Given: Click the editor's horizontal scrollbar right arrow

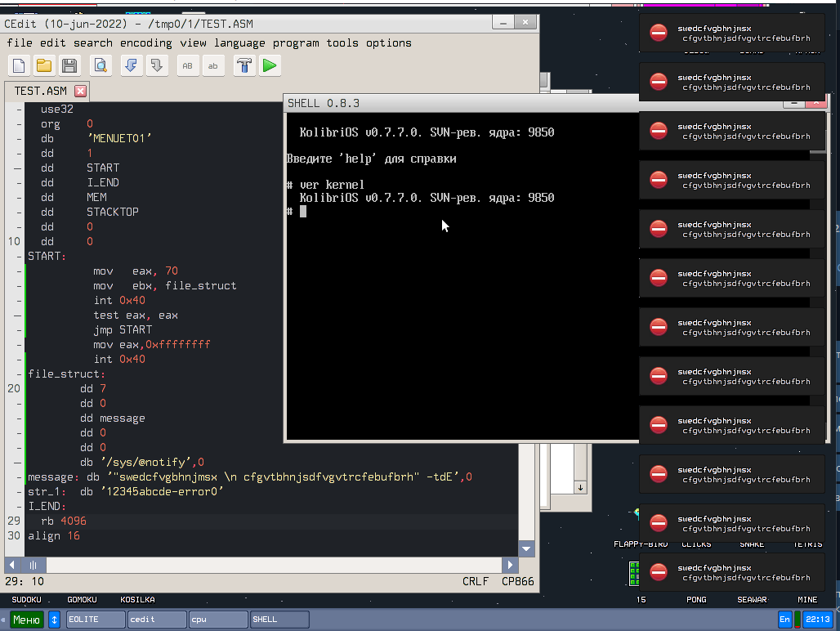Looking at the screenshot, I should pos(510,565).
